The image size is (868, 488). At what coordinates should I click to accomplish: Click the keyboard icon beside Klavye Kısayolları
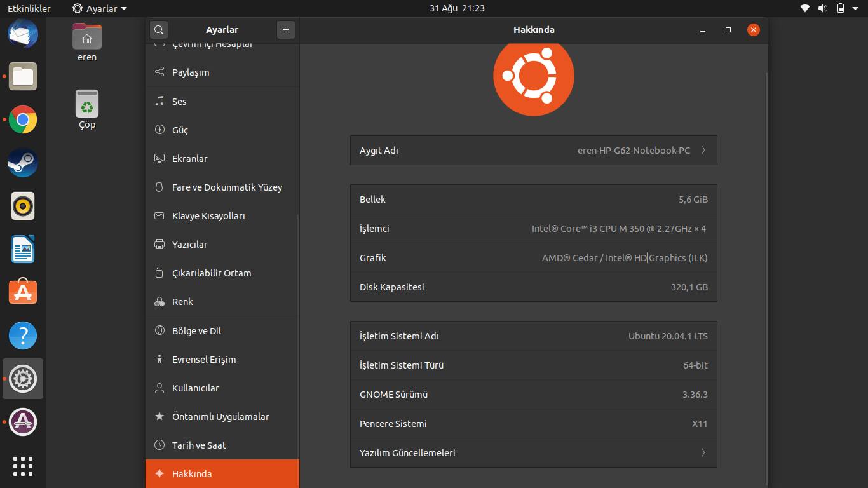tap(159, 215)
